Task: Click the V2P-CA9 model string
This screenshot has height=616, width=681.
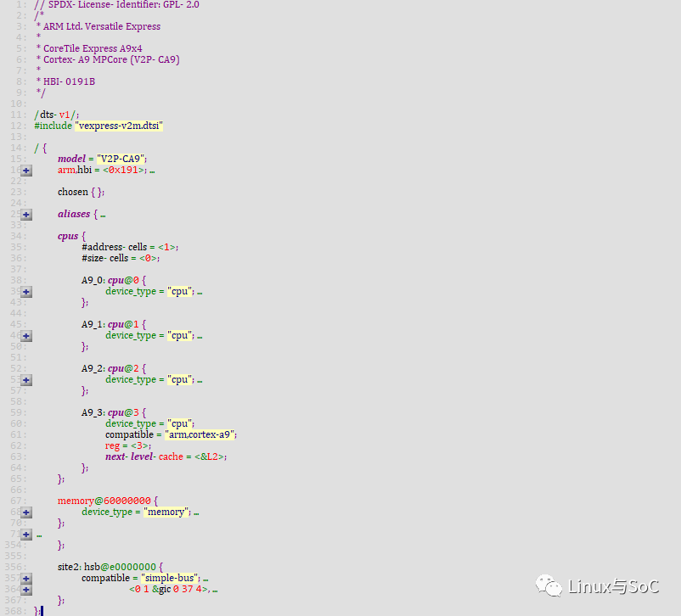Action: (119, 158)
